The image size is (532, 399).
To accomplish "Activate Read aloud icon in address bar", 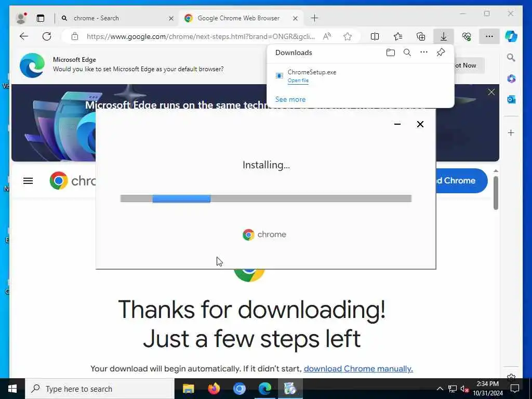I will (327, 36).
